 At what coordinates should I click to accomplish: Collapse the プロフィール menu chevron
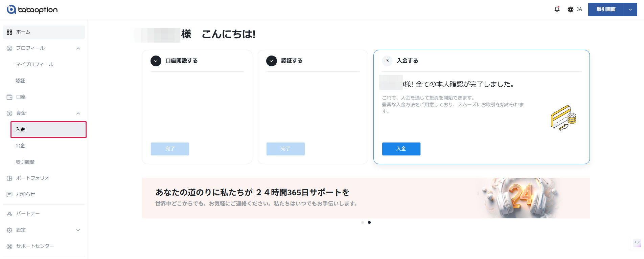(x=78, y=48)
